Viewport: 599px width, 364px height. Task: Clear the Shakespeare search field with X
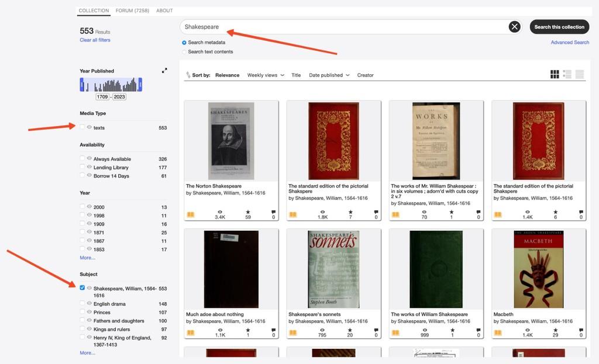point(514,27)
